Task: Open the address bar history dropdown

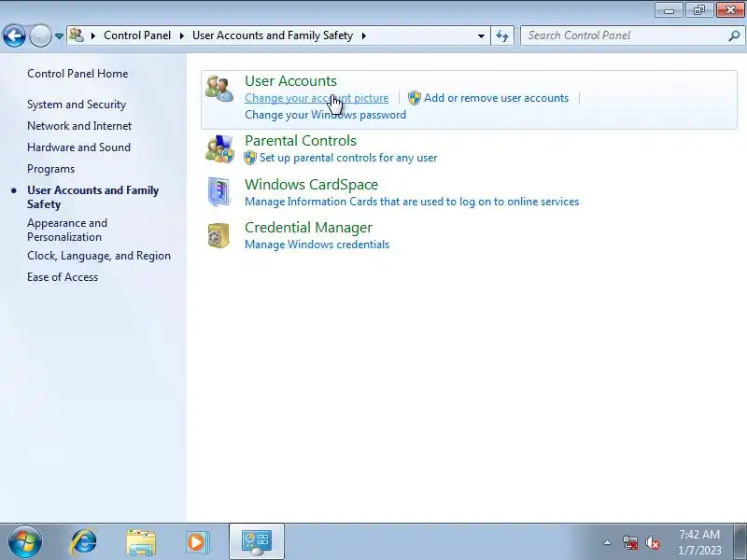Action: point(481,35)
